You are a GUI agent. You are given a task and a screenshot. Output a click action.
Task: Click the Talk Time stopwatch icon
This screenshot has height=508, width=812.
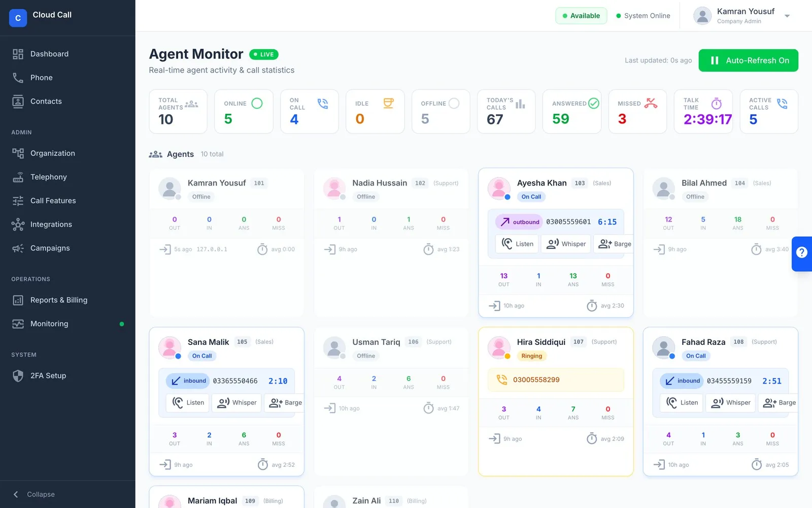tap(717, 104)
